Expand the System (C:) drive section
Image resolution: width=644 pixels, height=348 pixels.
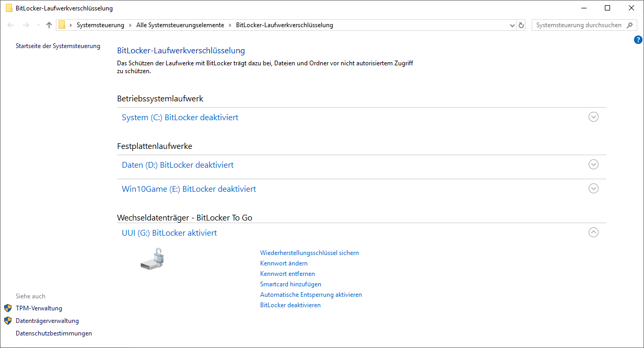(x=593, y=117)
